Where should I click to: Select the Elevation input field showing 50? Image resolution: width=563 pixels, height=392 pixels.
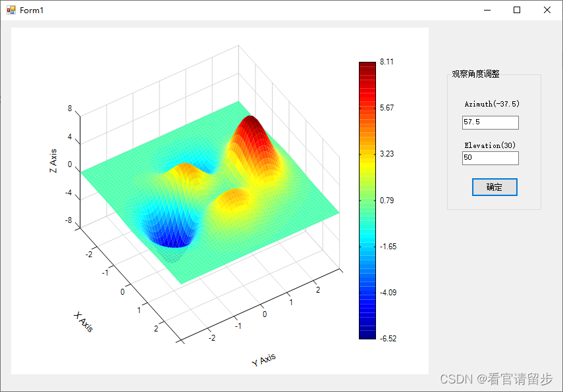[490, 158]
